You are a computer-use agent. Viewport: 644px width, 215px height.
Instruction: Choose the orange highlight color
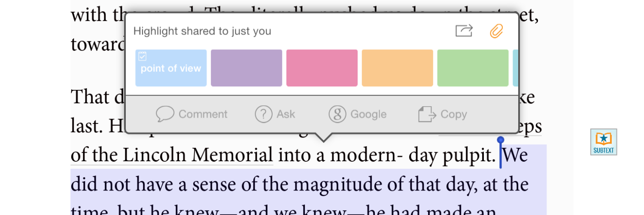(398, 68)
